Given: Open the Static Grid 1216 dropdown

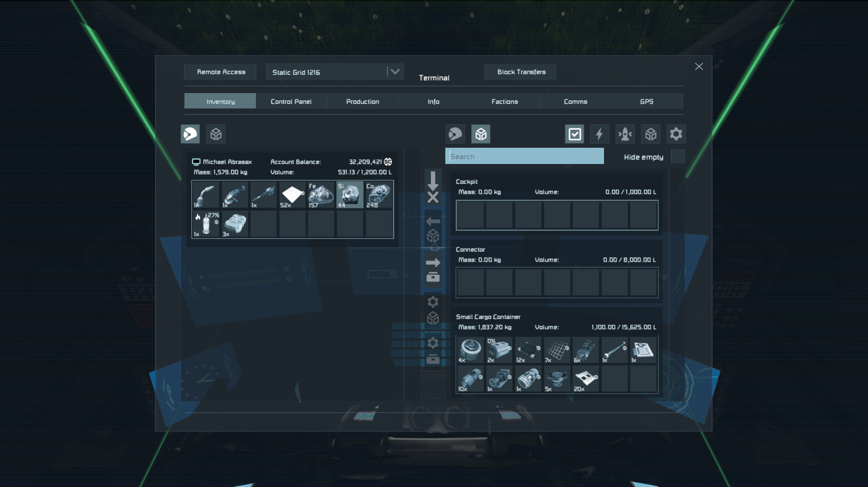Looking at the screenshot, I should (x=395, y=72).
